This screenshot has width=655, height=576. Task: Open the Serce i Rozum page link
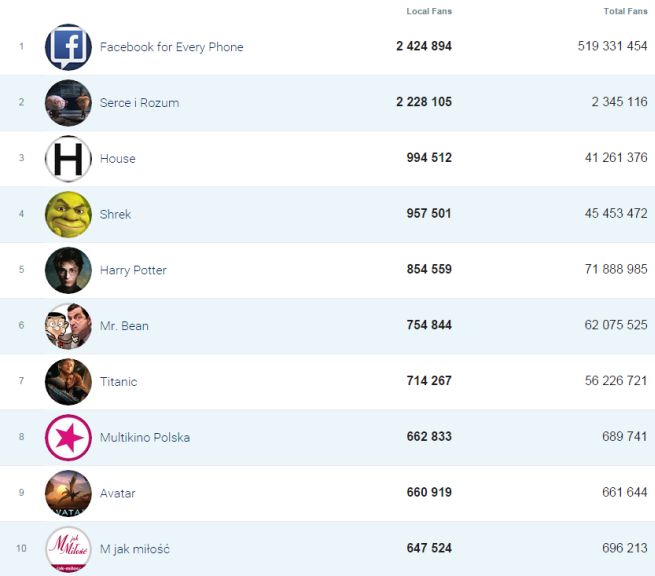point(139,103)
